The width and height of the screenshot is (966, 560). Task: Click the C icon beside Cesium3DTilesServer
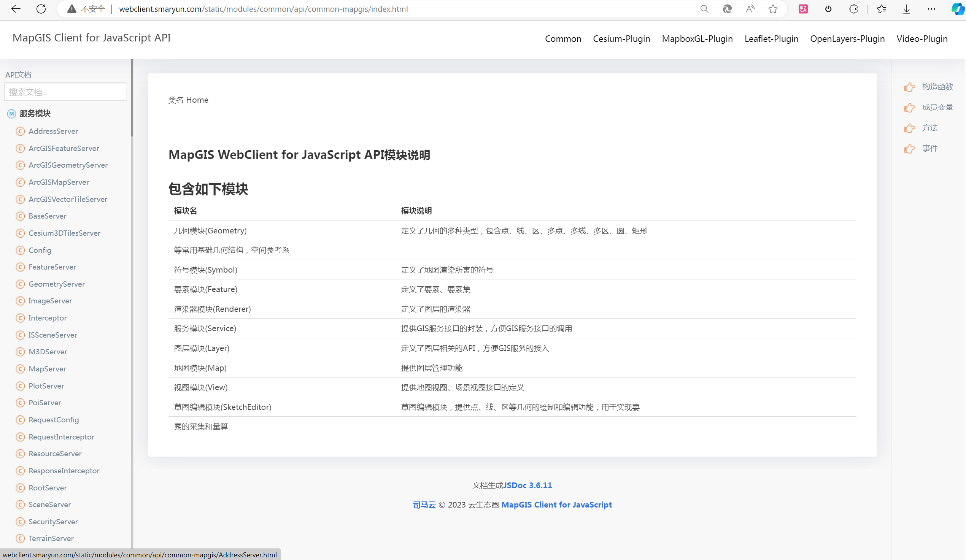click(x=20, y=233)
